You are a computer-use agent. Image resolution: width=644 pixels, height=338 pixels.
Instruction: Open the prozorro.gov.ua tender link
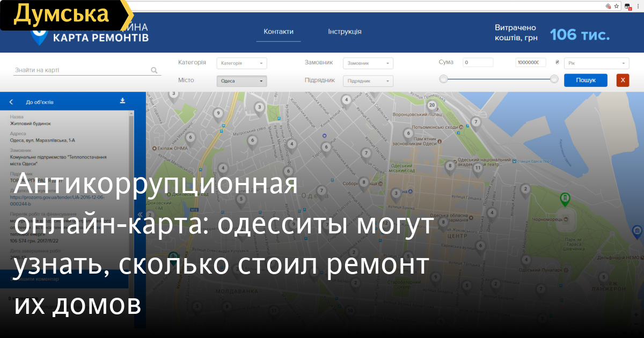click(57, 201)
